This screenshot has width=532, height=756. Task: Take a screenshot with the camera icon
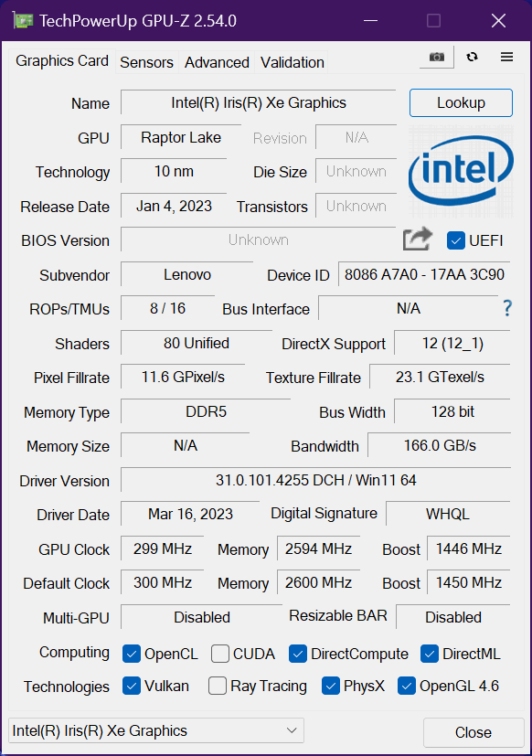click(437, 57)
